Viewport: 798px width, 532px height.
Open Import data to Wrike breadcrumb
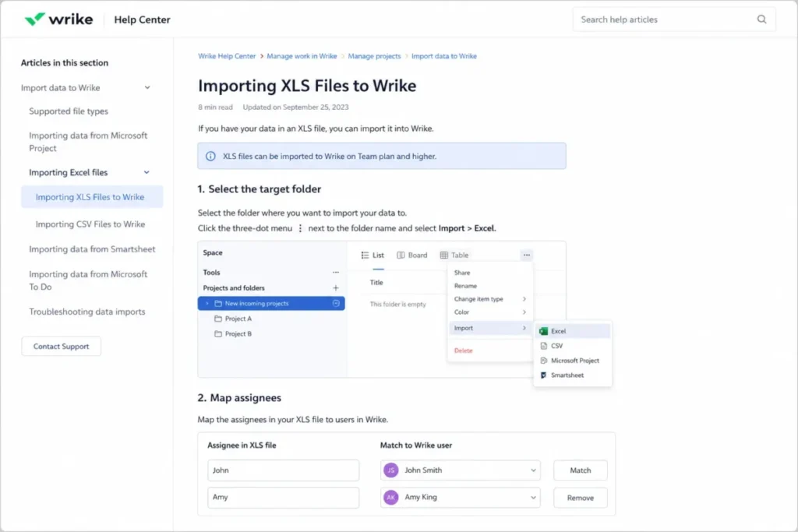443,56
